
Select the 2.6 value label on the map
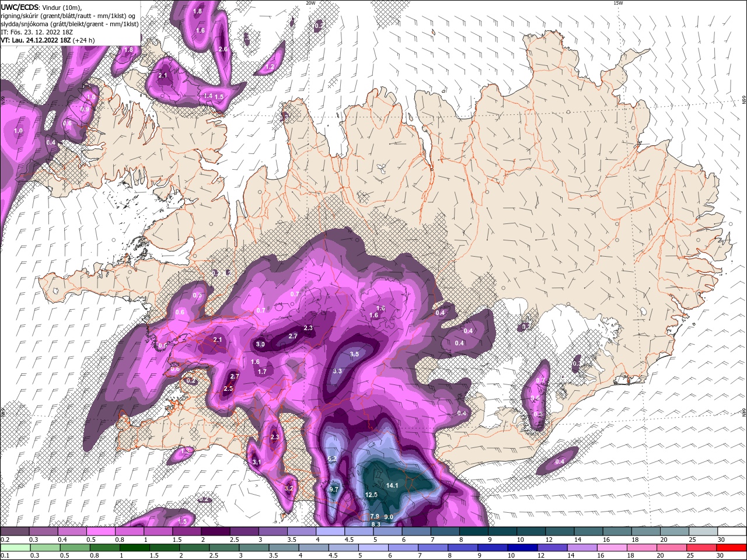(x=222, y=50)
